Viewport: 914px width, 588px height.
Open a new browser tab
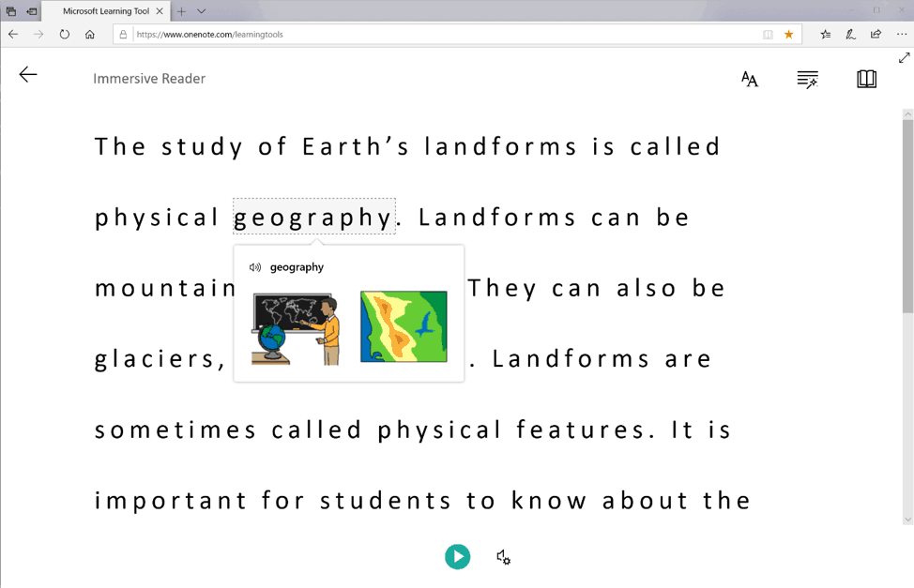click(181, 11)
